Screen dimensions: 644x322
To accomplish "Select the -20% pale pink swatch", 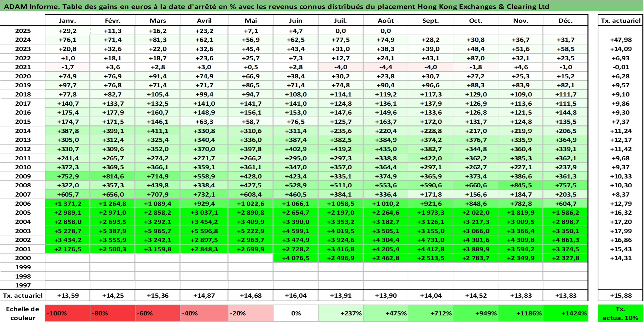I will (x=250, y=313).
